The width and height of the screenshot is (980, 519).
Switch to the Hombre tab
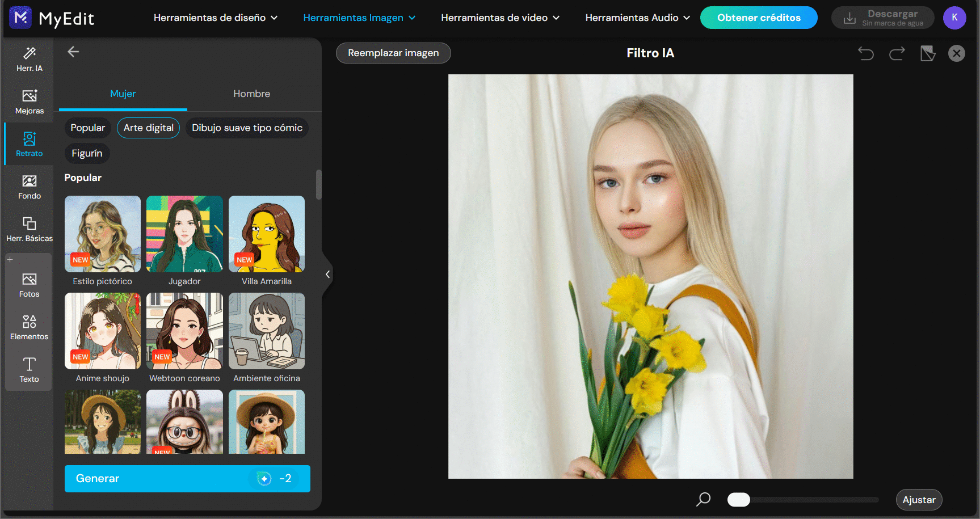tap(251, 94)
